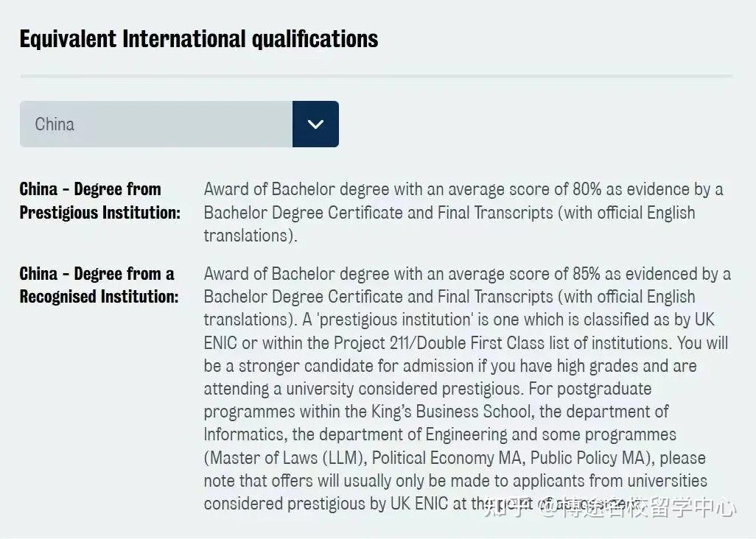Click the horizontal divider under the heading
This screenshot has height=539, width=756.
tap(376, 76)
